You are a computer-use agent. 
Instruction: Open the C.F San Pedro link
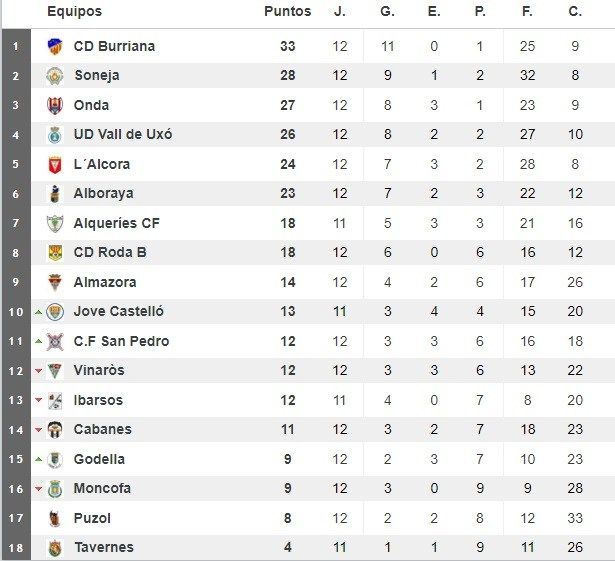click(x=121, y=341)
